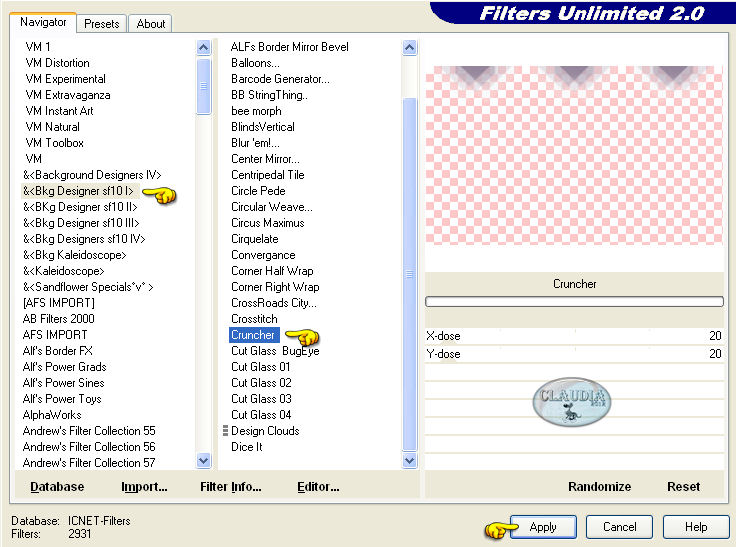The width and height of the screenshot is (736, 547).
Task: Click the Apply button
Action: [543, 527]
